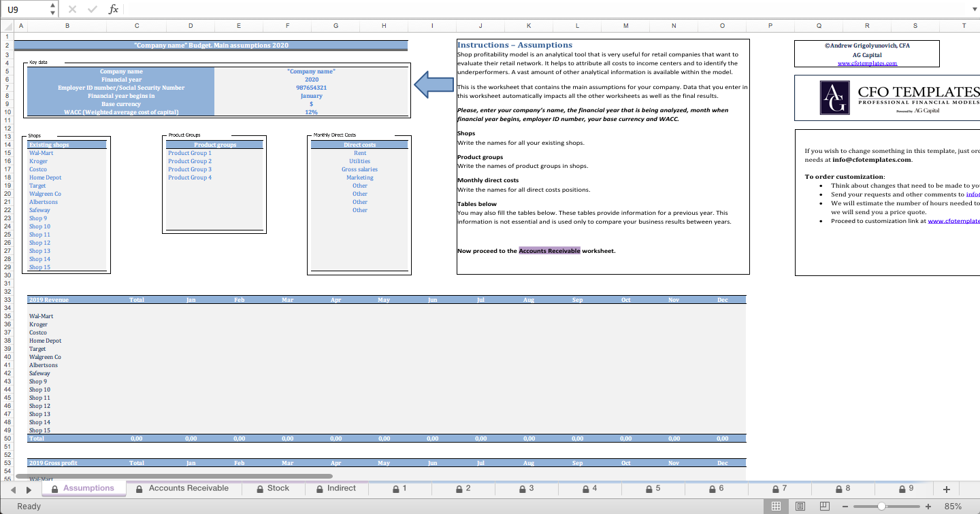Select the Assumptions sheet tab
Image resolution: width=980 pixels, height=514 pixels.
pyautogui.click(x=83, y=488)
